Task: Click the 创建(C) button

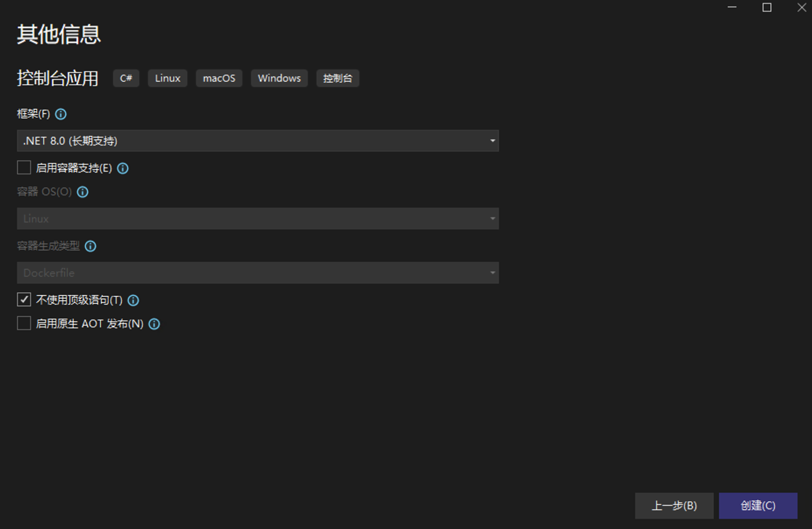Action: click(x=758, y=505)
